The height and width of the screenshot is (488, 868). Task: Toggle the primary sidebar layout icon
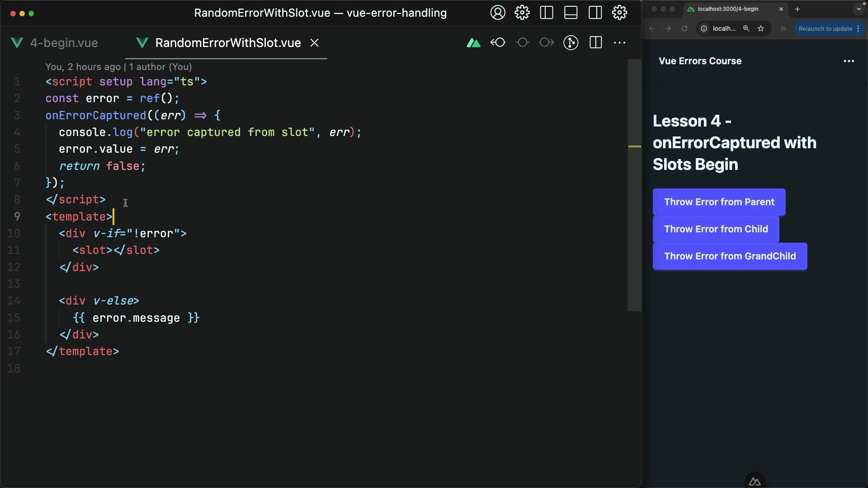pos(547,13)
